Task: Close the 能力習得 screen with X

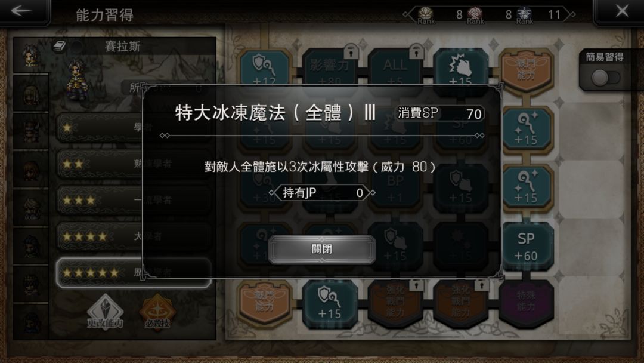Action: pyautogui.click(x=622, y=11)
